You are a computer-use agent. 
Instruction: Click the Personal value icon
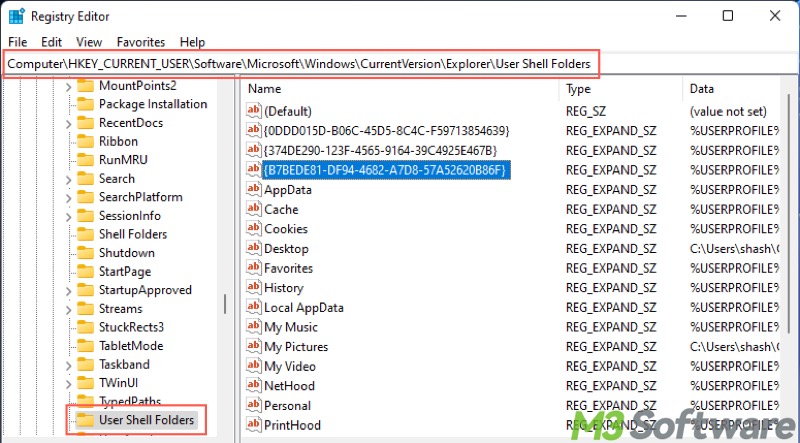[254, 405]
